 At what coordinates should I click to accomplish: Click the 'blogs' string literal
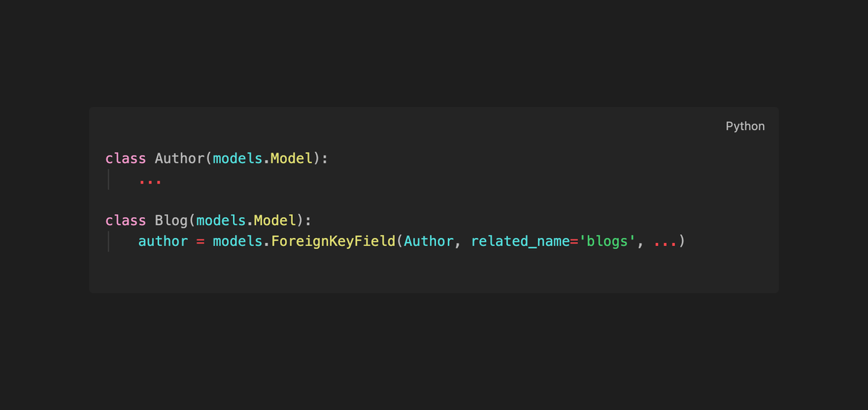coord(608,241)
